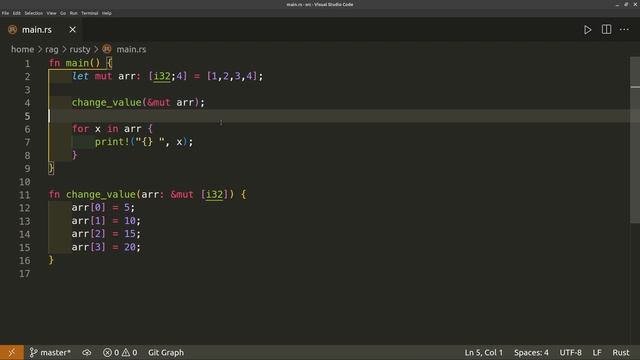Click the Rust file icon in the main.rs tab
Image resolution: width=640 pixels, height=360 pixels.
pos(13,30)
